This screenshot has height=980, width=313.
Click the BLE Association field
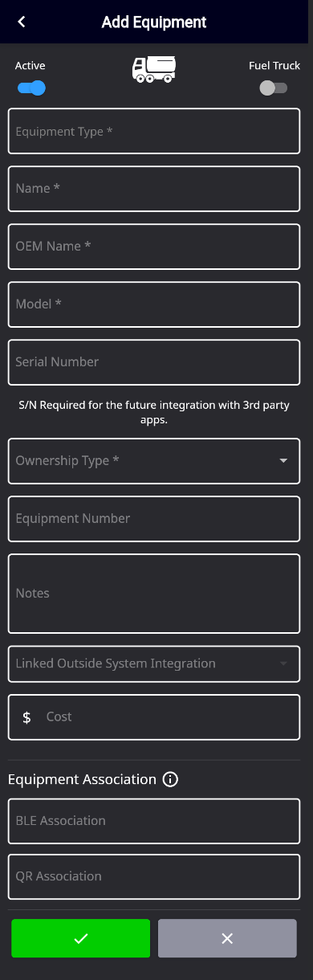tap(154, 821)
